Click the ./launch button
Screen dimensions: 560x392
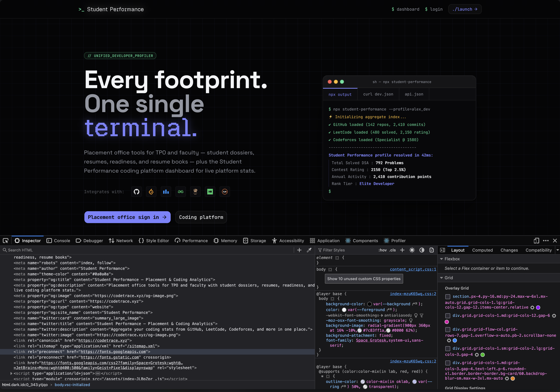(x=465, y=9)
